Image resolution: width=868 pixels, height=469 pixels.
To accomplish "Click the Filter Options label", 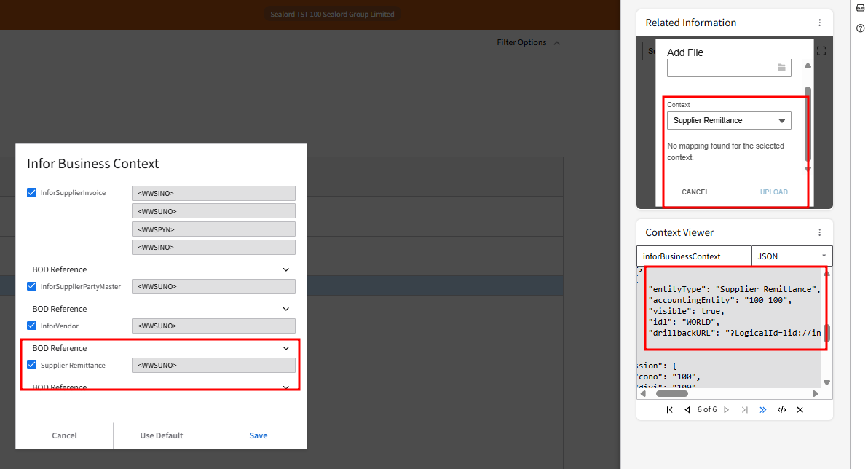I will [521, 43].
